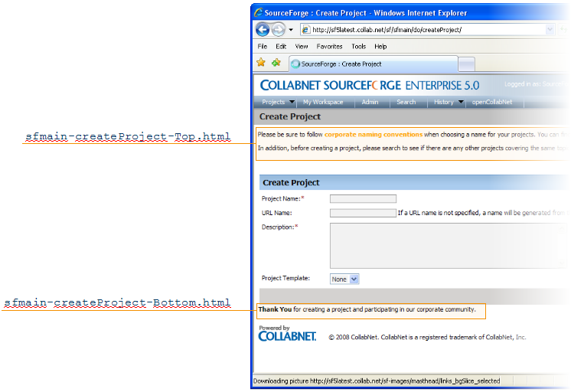
Task: Click the Add to Favorites icon
Action: pyautogui.click(x=276, y=63)
